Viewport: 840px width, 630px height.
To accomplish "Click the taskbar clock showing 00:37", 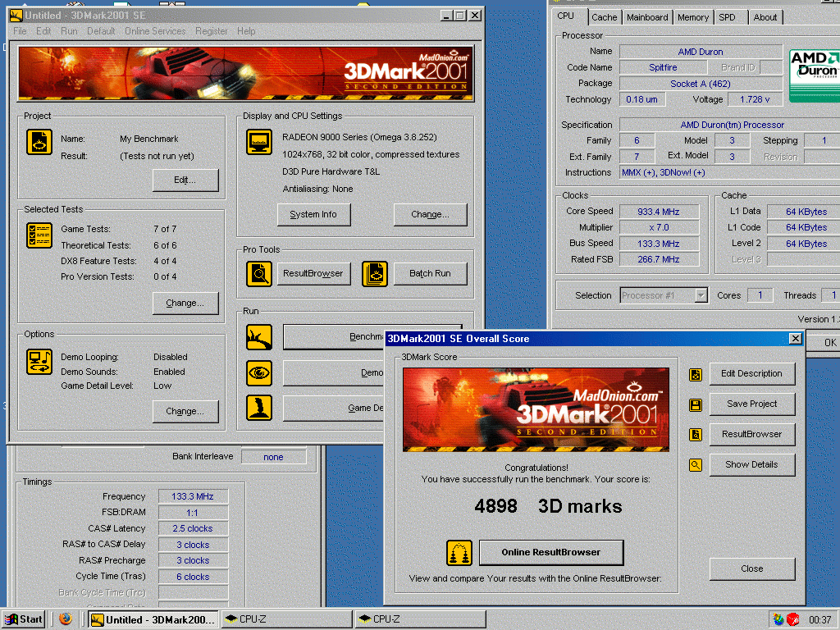I will click(819, 620).
